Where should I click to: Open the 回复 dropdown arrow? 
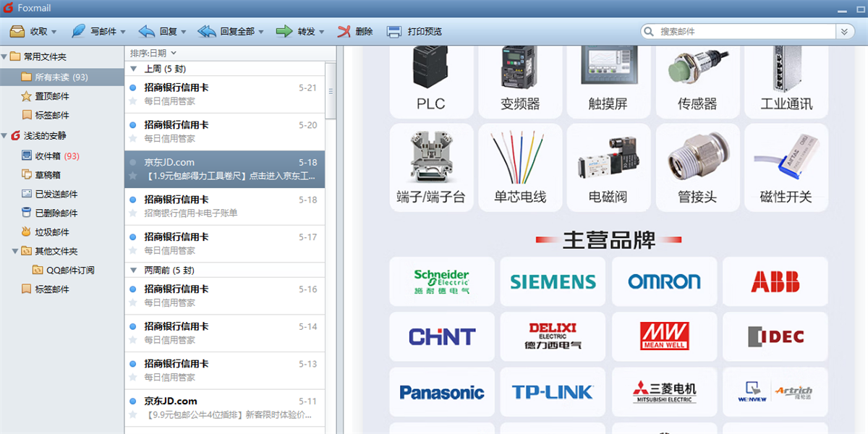click(x=184, y=32)
